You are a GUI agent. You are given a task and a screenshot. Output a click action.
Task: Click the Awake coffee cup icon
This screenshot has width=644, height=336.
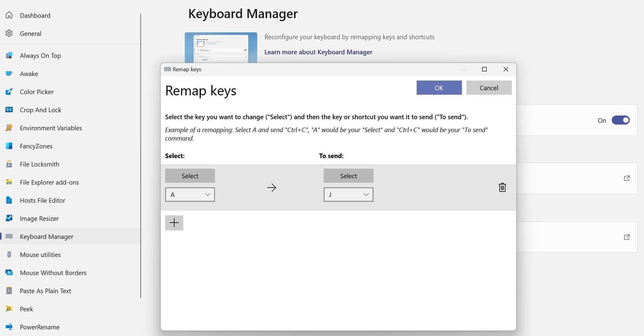[x=9, y=74]
